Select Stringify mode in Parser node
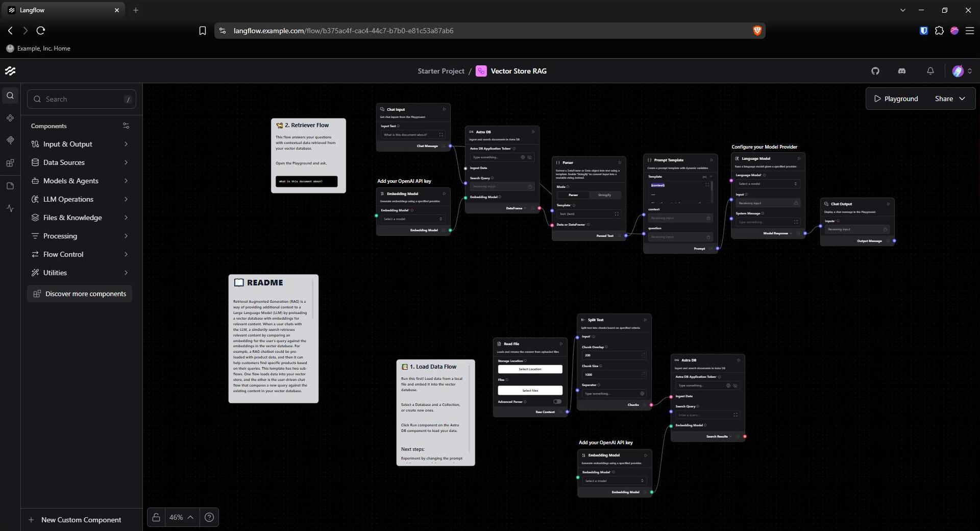The height and width of the screenshot is (531, 980). point(605,195)
